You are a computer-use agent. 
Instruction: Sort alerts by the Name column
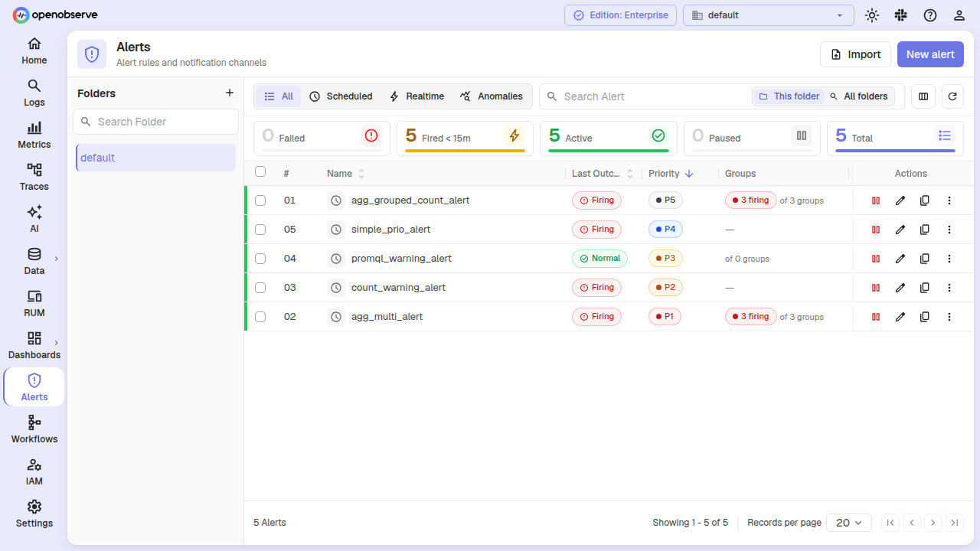(361, 174)
